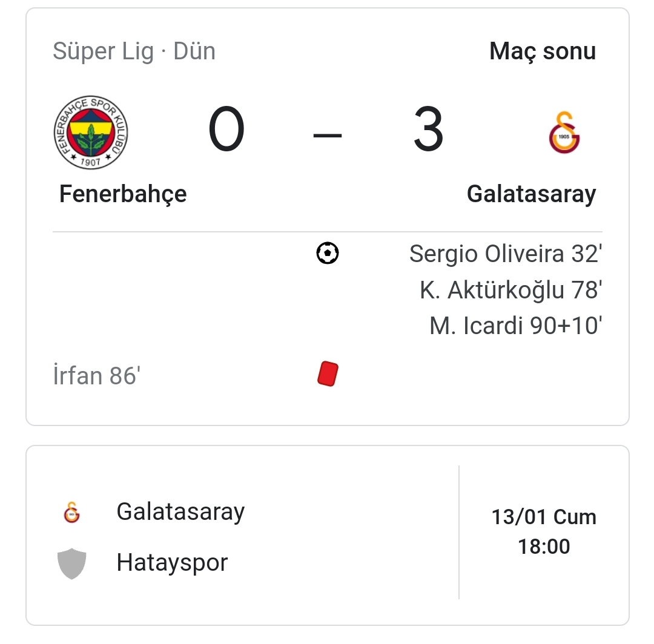
Task: Click the Galatasaray score 3
Action: (428, 129)
